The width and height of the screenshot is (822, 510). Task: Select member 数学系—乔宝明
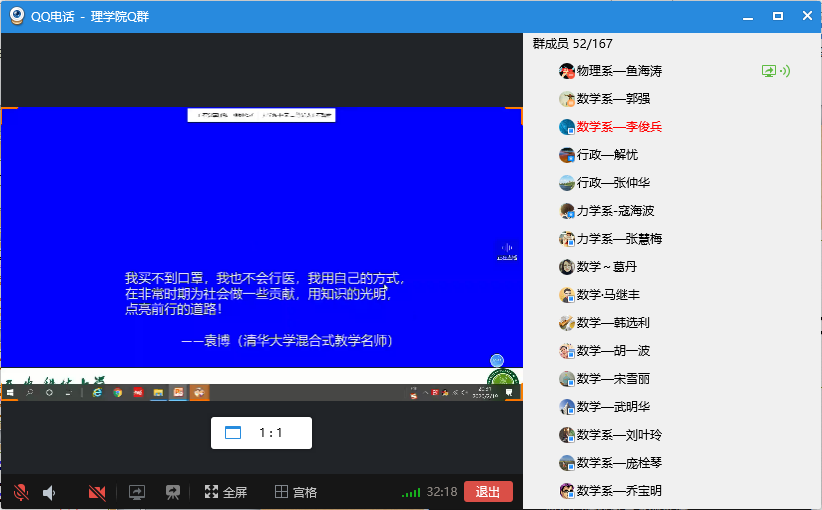619,491
